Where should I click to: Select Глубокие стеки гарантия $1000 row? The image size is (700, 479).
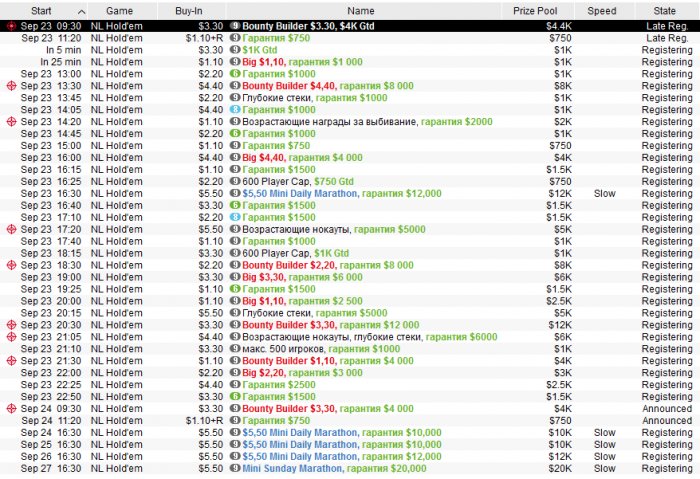(350, 98)
